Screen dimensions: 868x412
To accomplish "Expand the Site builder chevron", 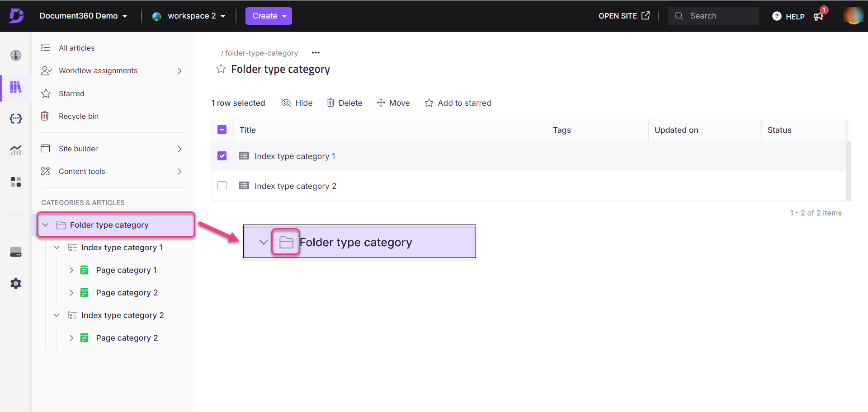I will click(x=179, y=149).
